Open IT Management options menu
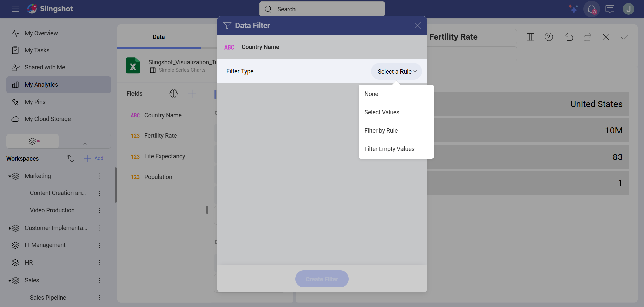 (x=99, y=245)
